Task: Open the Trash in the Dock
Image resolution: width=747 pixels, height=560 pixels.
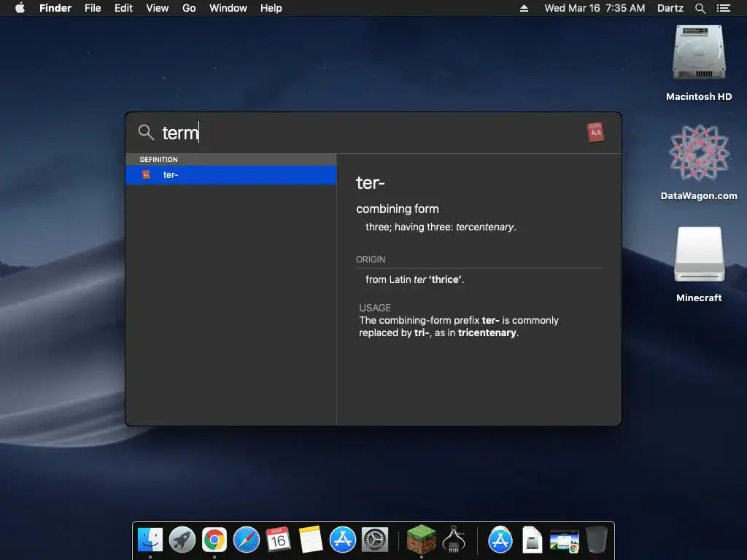Action: click(x=596, y=540)
